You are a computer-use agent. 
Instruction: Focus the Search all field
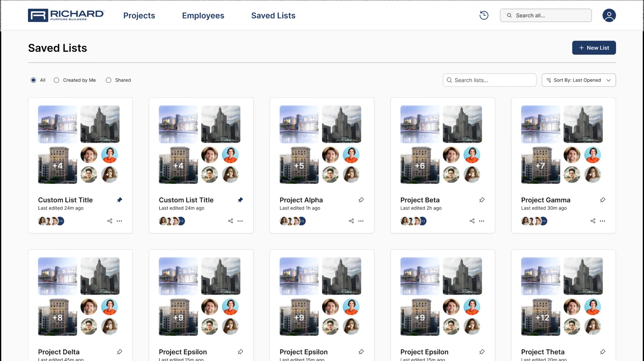pyautogui.click(x=546, y=15)
